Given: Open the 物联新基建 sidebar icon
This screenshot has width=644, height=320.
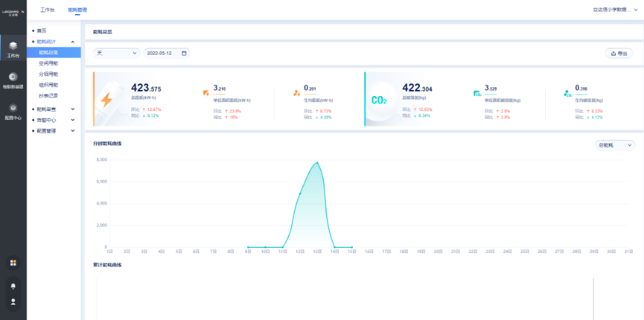Looking at the screenshot, I should [x=13, y=80].
